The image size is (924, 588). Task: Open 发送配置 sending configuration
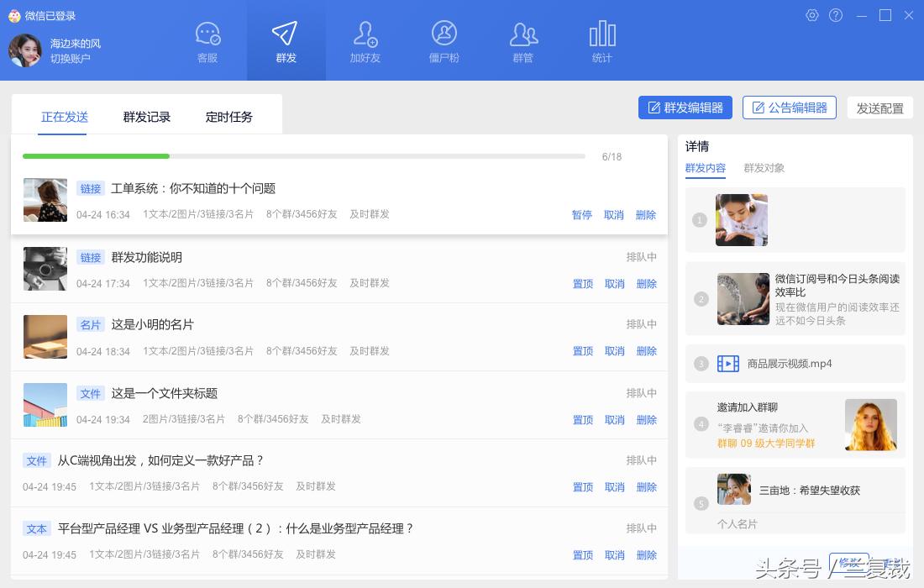tap(879, 108)
